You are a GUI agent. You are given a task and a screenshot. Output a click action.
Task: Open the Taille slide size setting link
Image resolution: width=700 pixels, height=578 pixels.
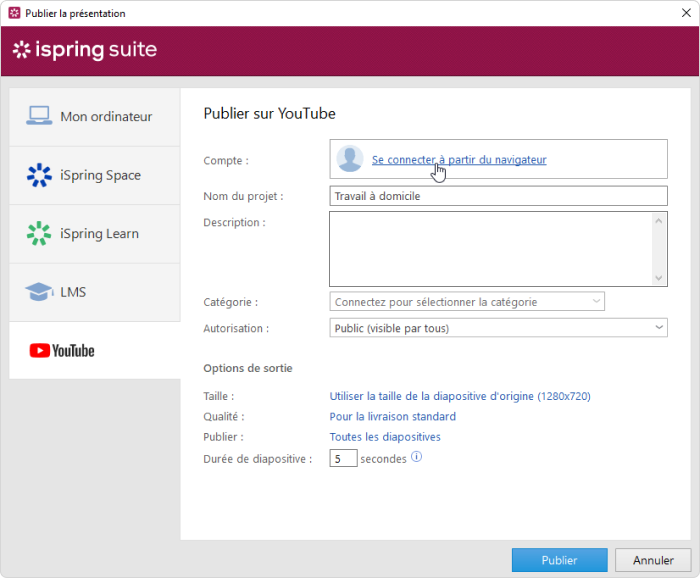[x=460, y=396]
